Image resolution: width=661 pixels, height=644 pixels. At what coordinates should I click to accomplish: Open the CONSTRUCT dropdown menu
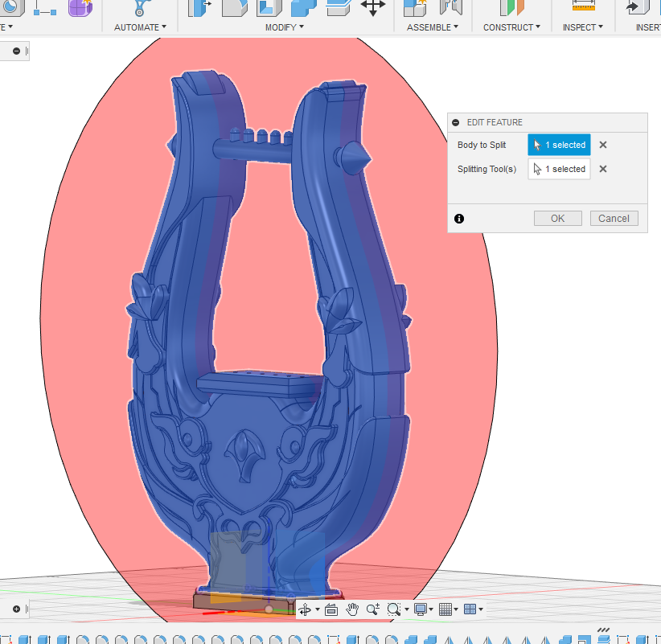[511, 27]
